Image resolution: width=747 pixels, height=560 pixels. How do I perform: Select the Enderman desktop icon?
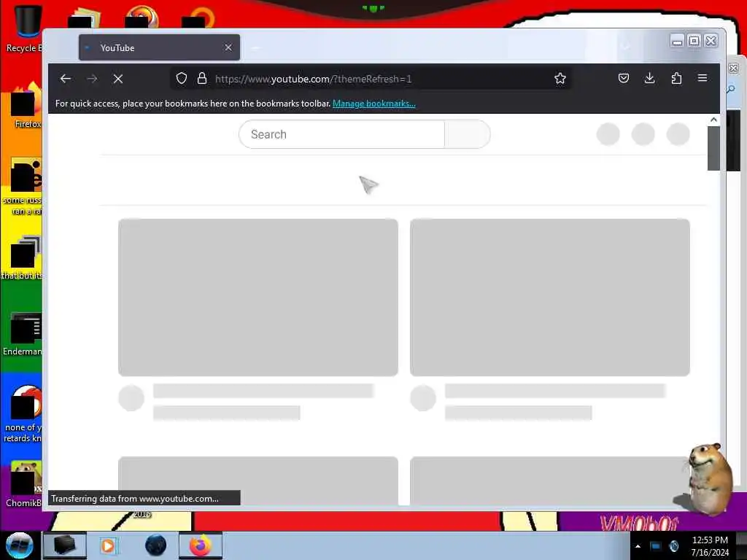[x=24, y=333]
